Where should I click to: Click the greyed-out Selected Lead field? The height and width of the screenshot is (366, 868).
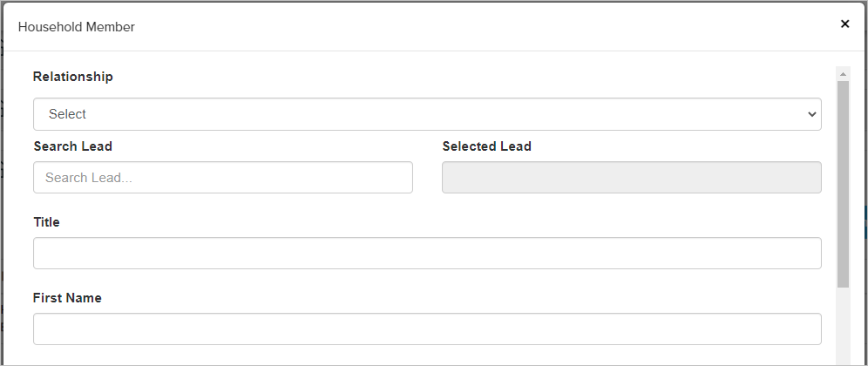pyautogui.click(x=631, y=178)
